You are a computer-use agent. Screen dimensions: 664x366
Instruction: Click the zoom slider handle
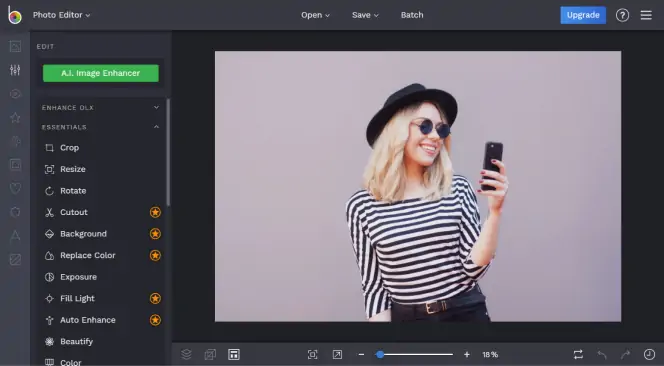(x=380, y=355)
